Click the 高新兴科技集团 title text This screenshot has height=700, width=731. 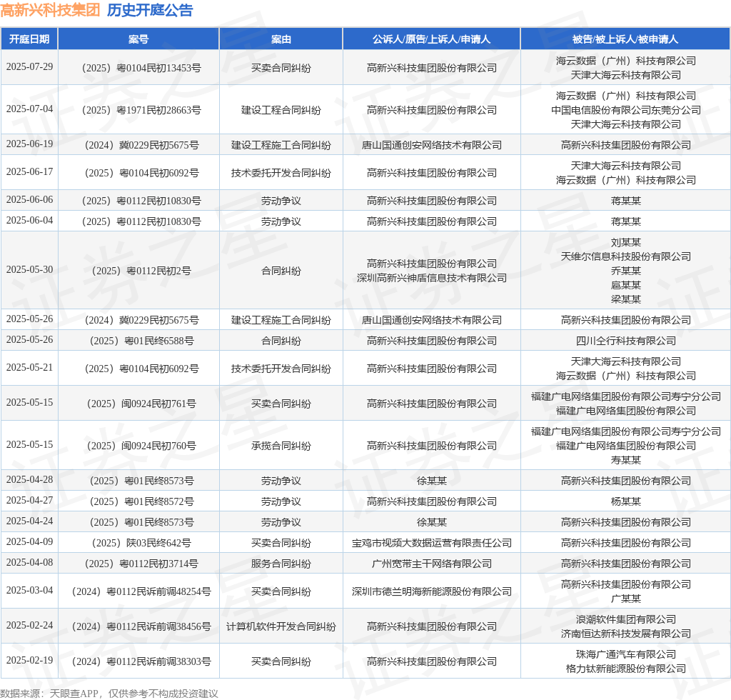pyautogui.click(x=50, y=10)
